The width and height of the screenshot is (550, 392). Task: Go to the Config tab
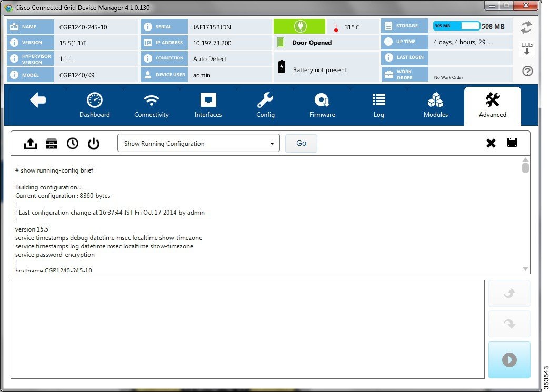(x=265, y=105)
